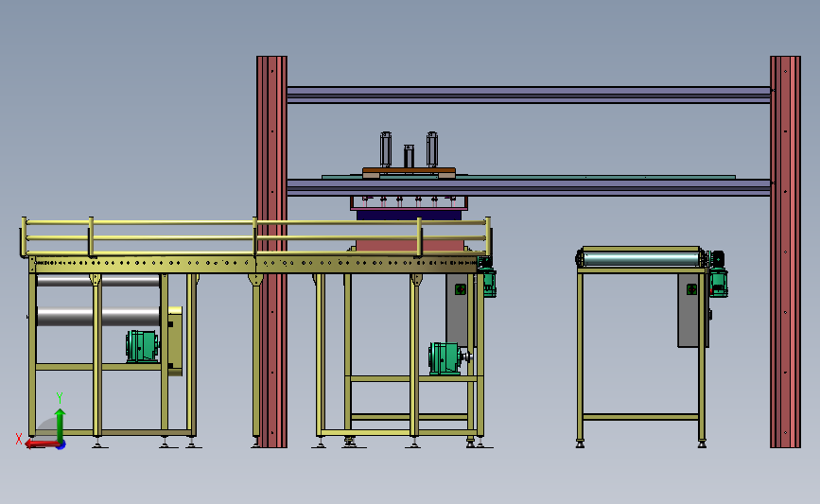Viewport: 820px width, 504px height.
Task: Click the green Y axis arrow of the triad
Action: [60, 425]
